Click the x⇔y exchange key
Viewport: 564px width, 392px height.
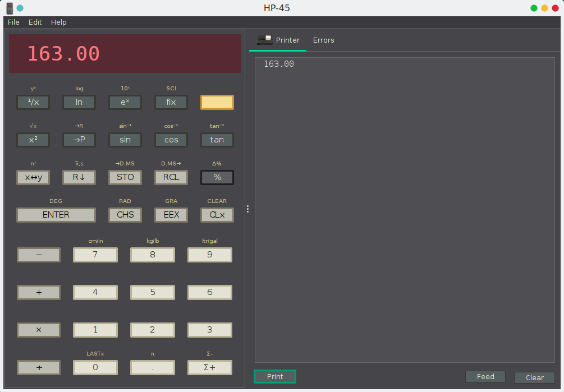pos(33,178)
